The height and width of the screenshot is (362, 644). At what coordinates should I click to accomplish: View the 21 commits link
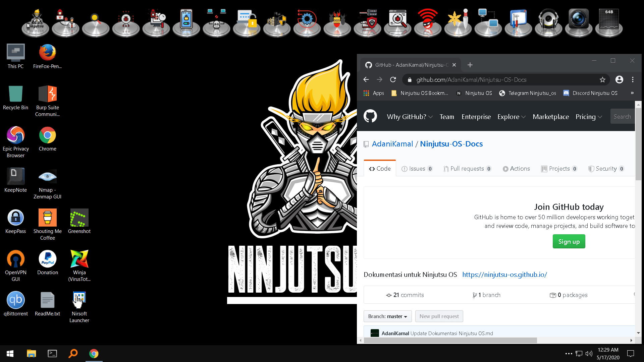coord(405,295)
